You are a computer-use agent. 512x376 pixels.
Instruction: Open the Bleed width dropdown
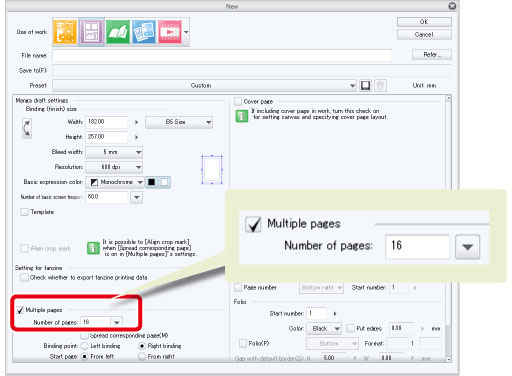(114, 152)
